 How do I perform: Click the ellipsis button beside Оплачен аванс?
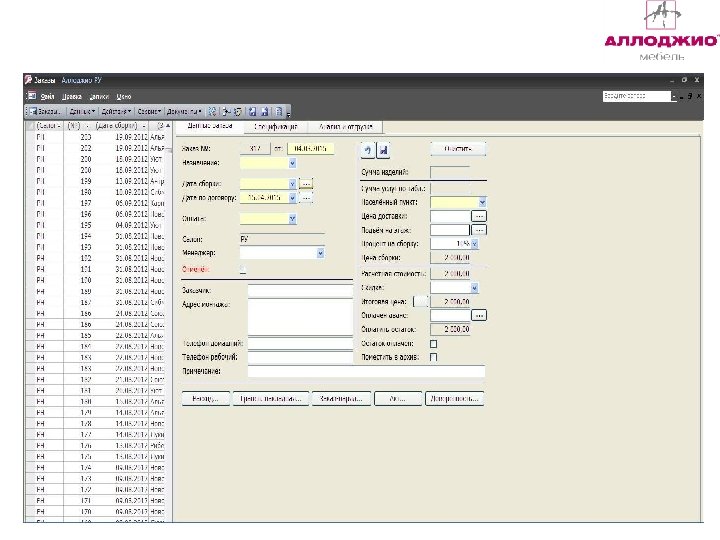(x=479, y=315)
